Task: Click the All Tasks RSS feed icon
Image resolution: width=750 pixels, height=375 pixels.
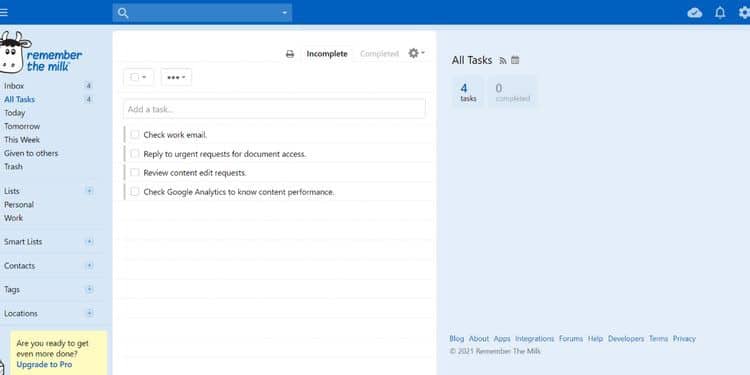Action: click(503, 60)
